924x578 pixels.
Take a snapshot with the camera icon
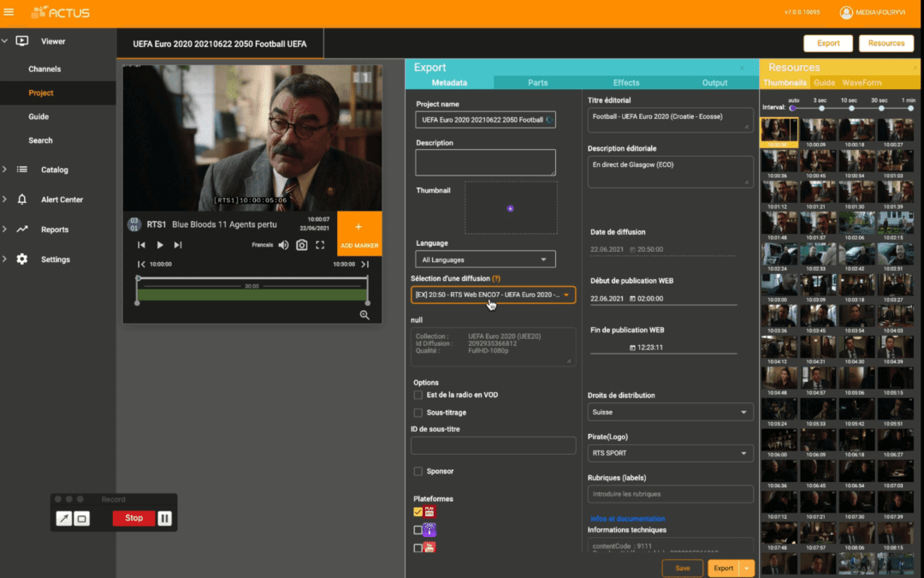click(302, 245)
